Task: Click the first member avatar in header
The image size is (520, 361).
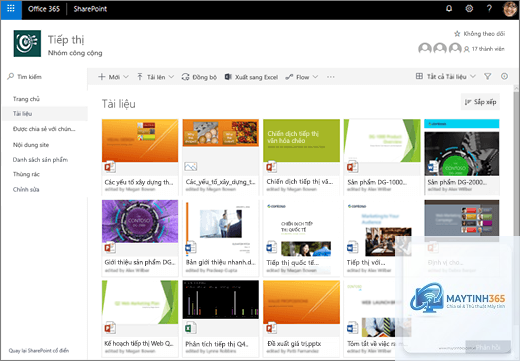Action: pyautogui.click(x=425, y=49)
